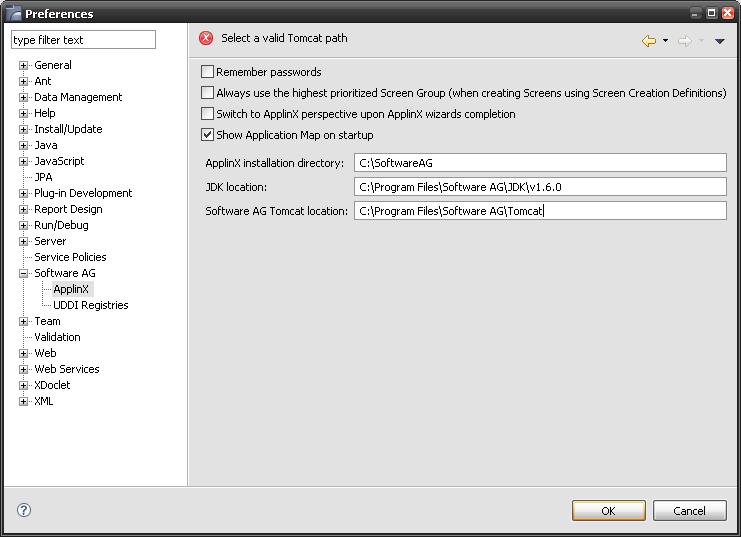Select JPA in the preferences tree
Screen dimensions: 741x537
pos(43,177)
